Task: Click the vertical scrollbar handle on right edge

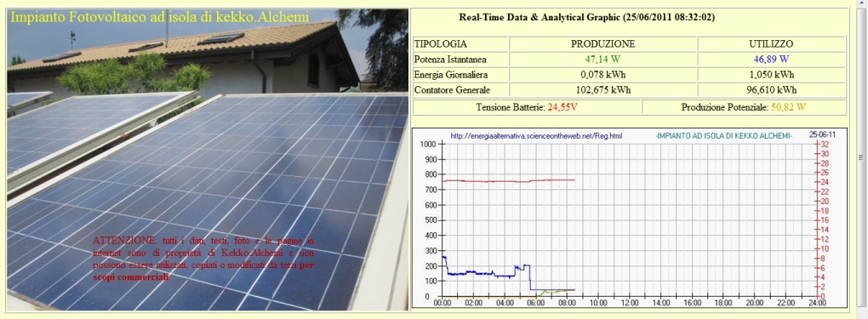Action: 862,156
